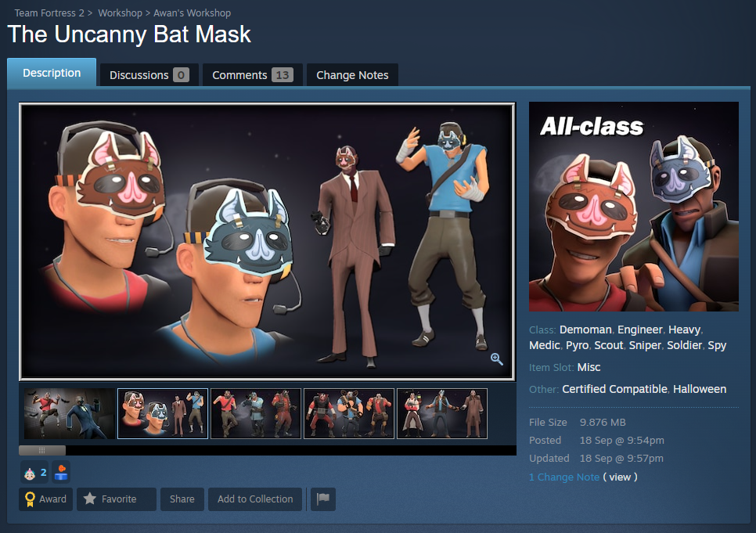Click the Share button
Viewport: 756px width, 533px height.
tap(182, 499)
